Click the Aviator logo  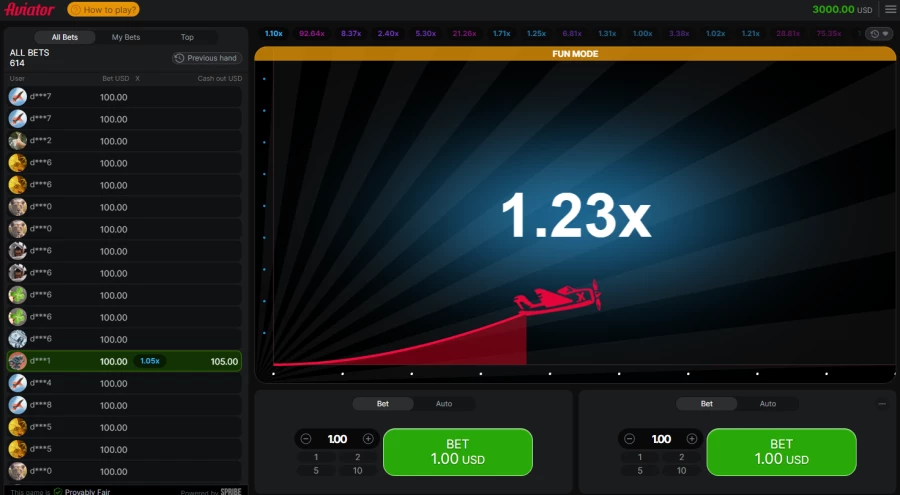click(29, 9)
